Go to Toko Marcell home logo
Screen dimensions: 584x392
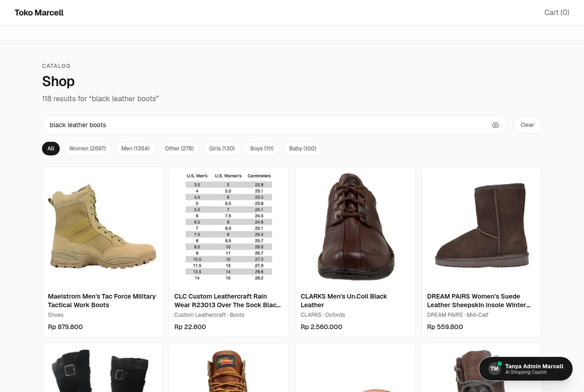tap(39, 13)
